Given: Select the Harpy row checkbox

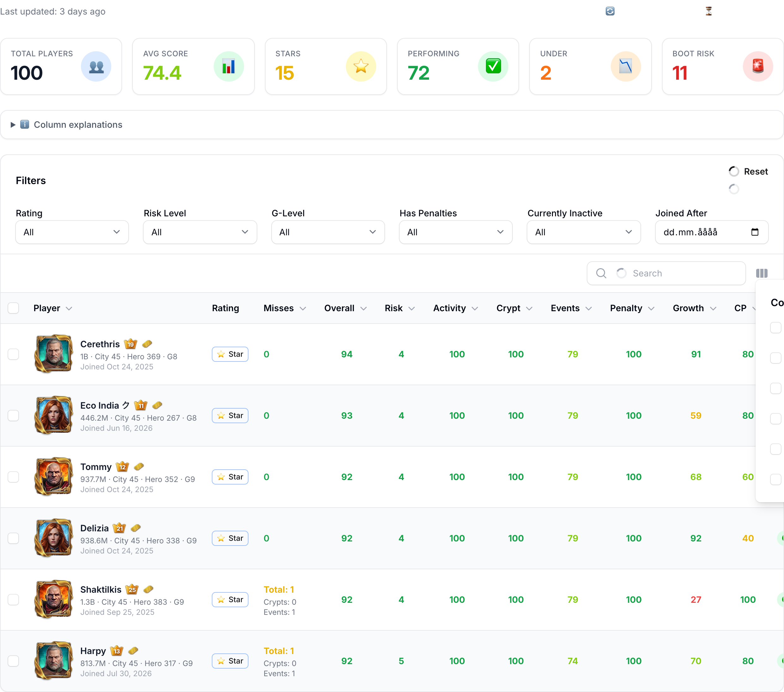Looking at the screenshot, I should point(13,661).
